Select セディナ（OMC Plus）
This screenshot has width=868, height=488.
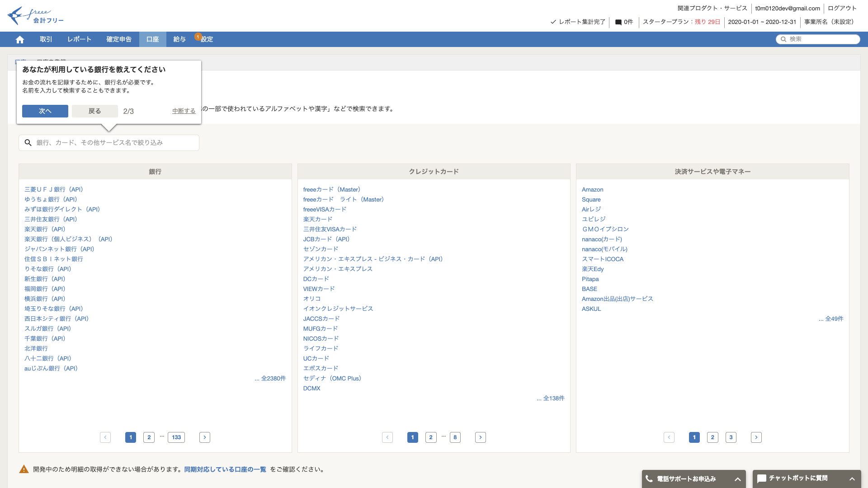point(332,379)
